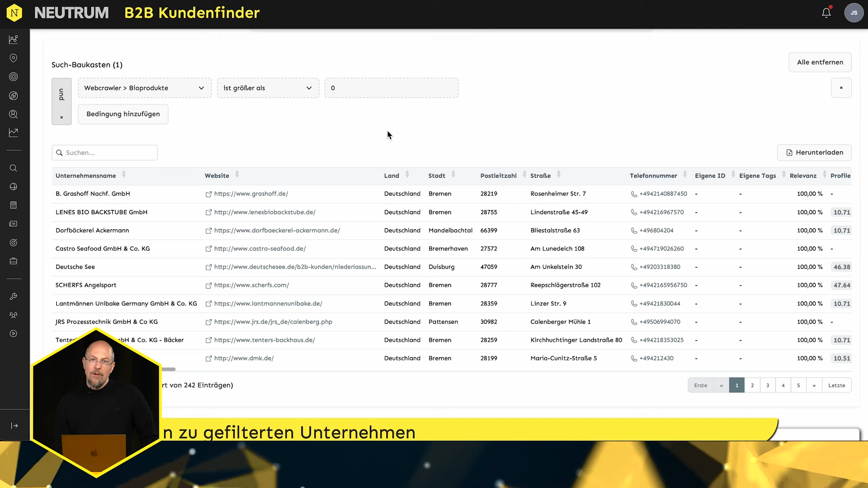The image size is (868, 488).
Task: Select the Deutsche See company name
Action: coord(75,267)
